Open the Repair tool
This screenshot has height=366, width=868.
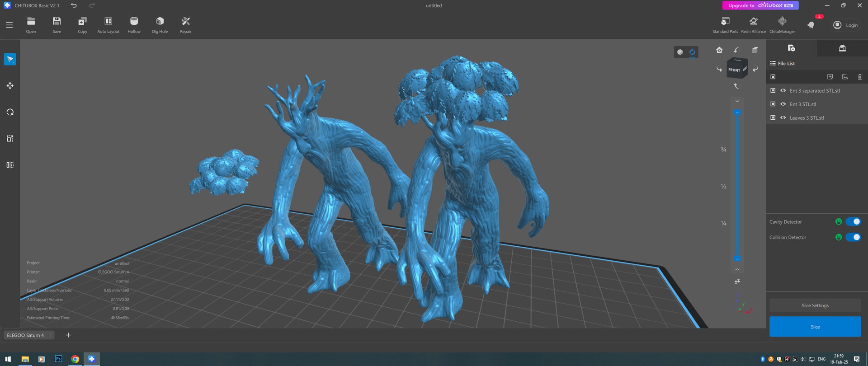pos(185,25)
